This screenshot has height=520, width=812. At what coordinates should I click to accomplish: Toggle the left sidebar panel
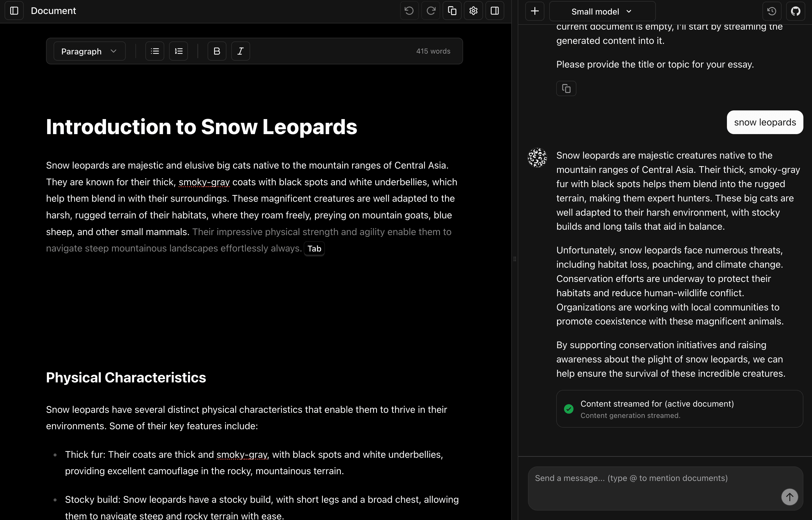coord(14,11)
